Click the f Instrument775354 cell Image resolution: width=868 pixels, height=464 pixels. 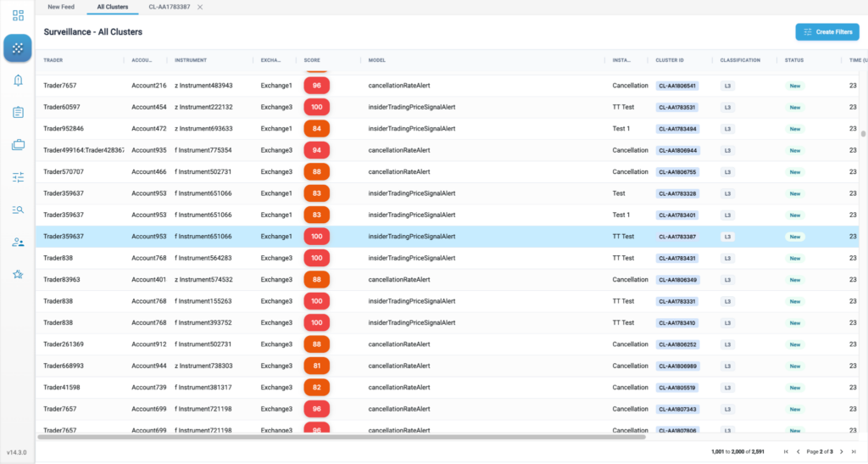pos(203,151)
